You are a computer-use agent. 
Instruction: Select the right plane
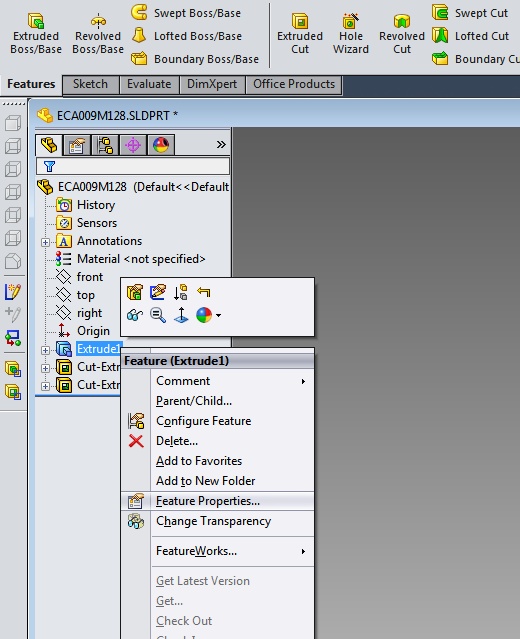79,313
